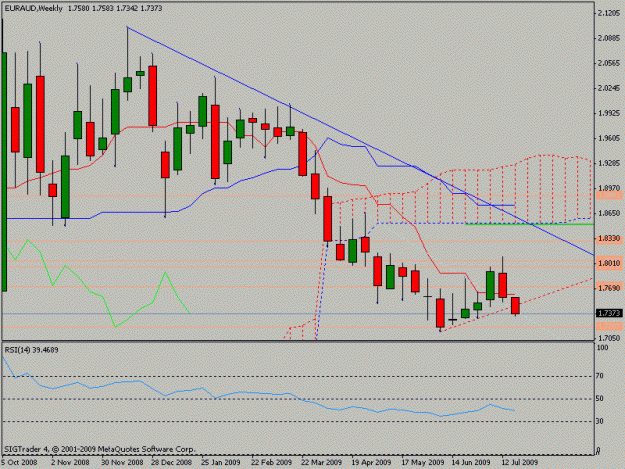The height and width of the screenshot is (469, 625).
Task: Click the 28 Dec 2008 date label
Action: [x=171, y=462]
